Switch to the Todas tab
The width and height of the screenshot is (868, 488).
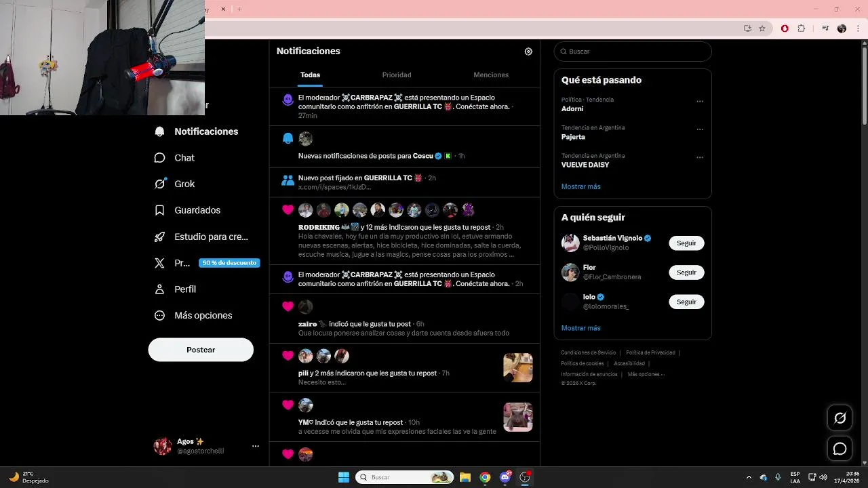pyautogui.click(x=310, y=75)
